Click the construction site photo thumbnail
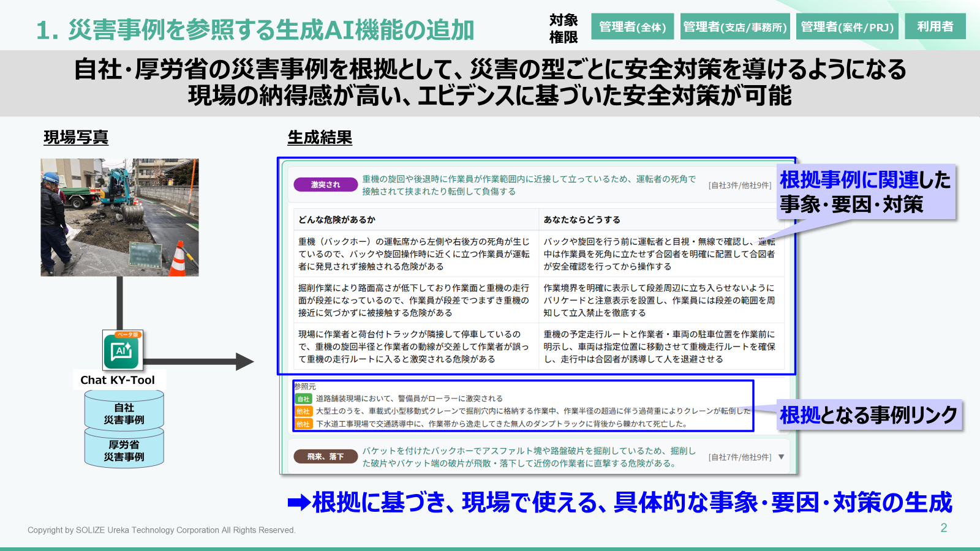The image size is (980, 551). click(x=120, y=217)
